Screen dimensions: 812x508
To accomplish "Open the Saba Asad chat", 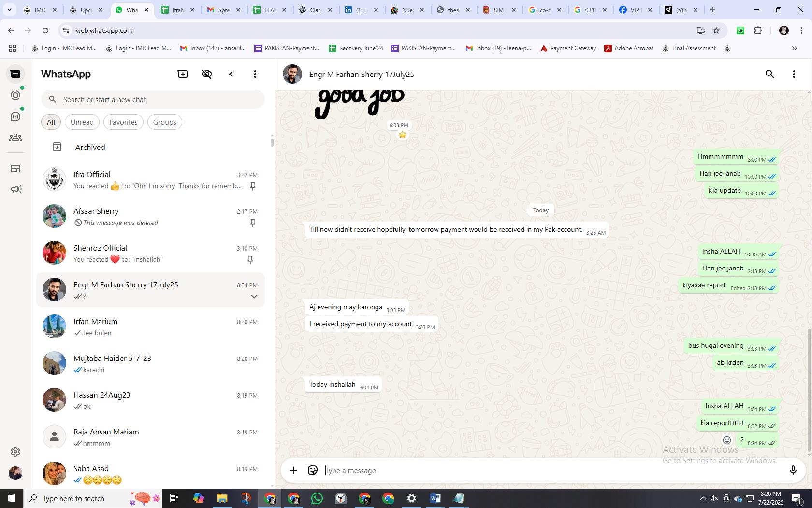I will tap(151, 474).
